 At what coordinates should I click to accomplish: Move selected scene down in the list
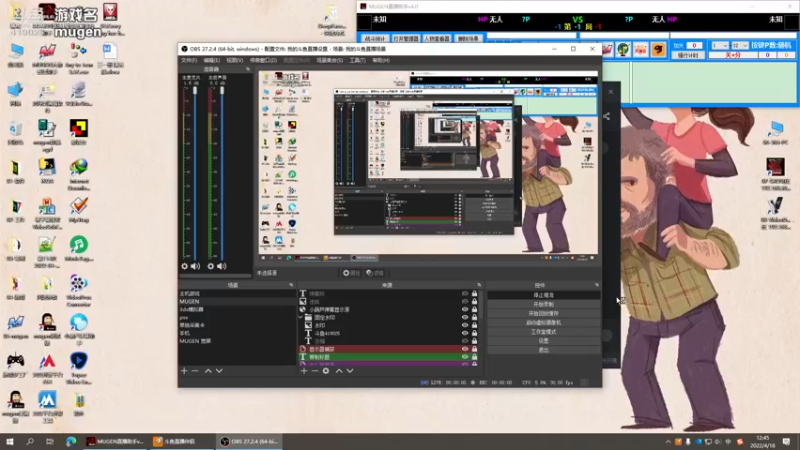219,371
